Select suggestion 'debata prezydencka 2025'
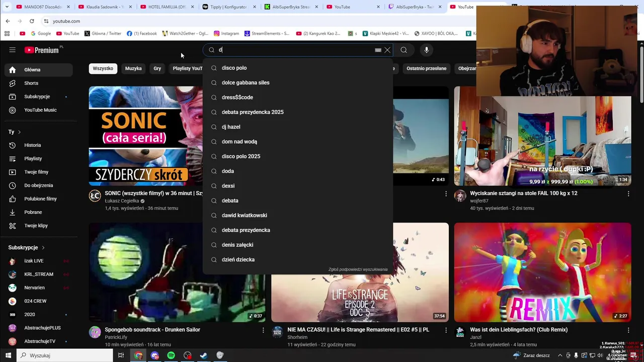 pyautogui.click(x=298, y=112)
